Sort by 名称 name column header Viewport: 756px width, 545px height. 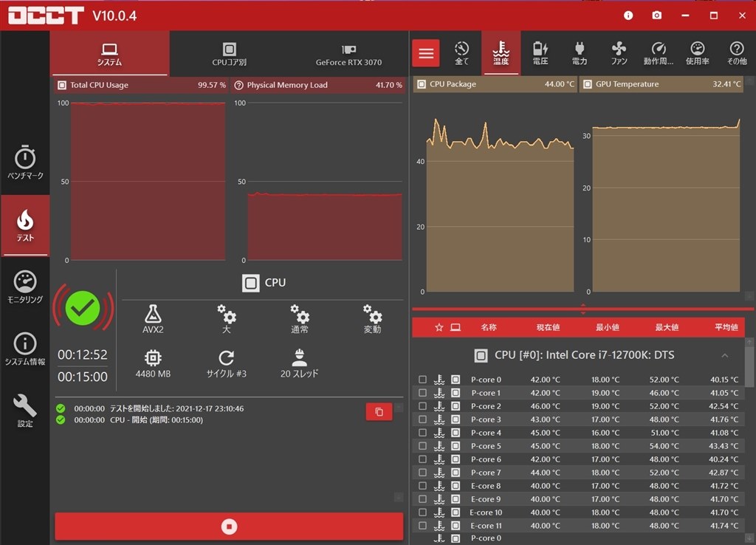[489, 327]
